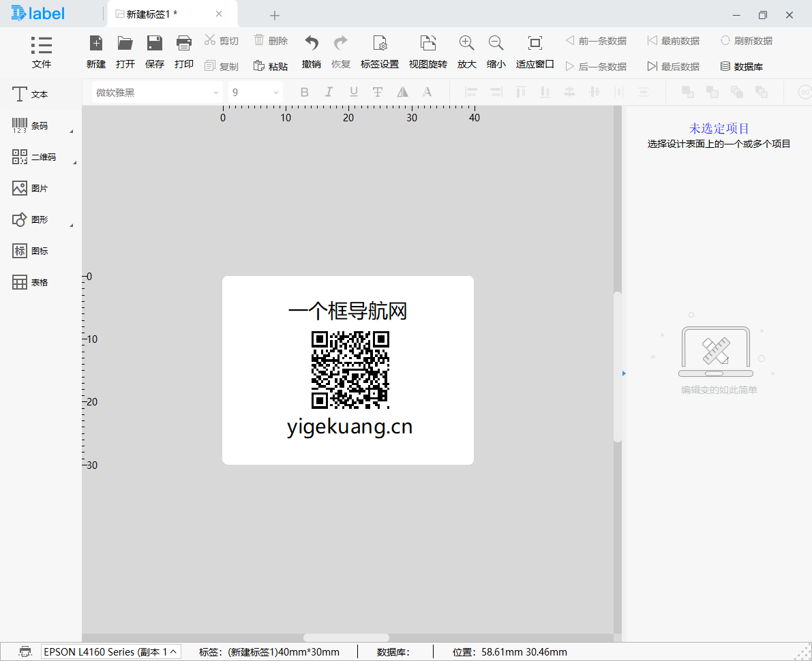Toggle bold formatting
Screen dimensions: 812x661
click(x=305, y=92)
